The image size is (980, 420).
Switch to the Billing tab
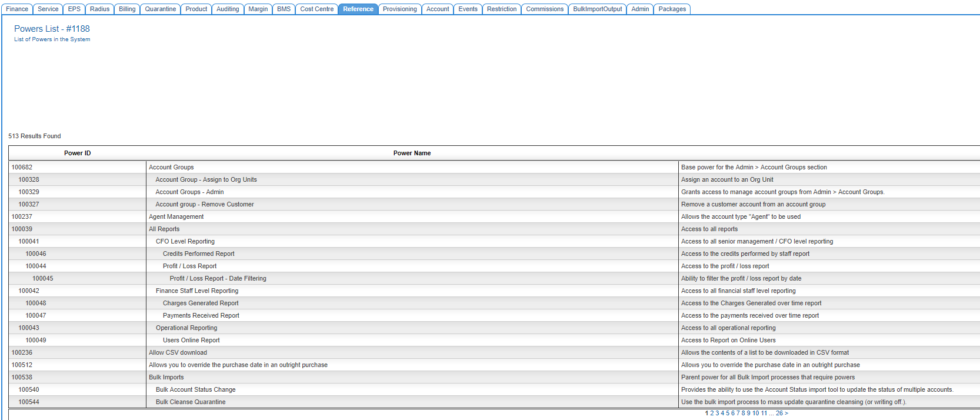click(127, 9)
